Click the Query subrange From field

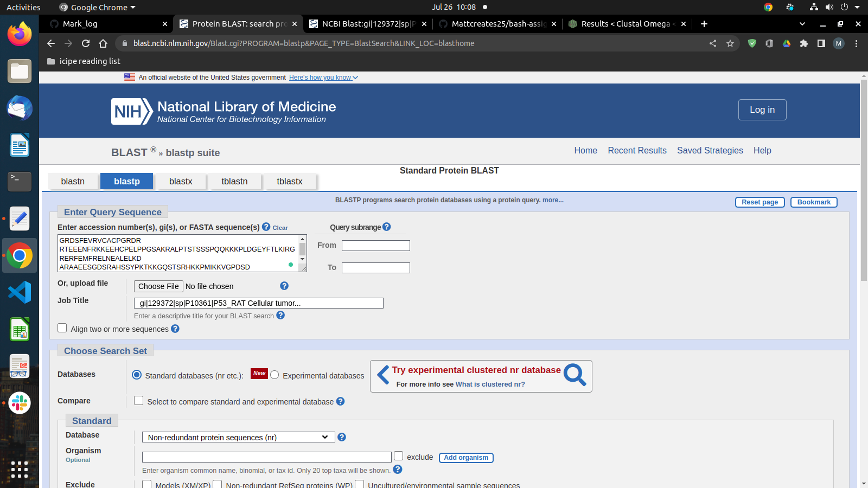click(376, 246)
